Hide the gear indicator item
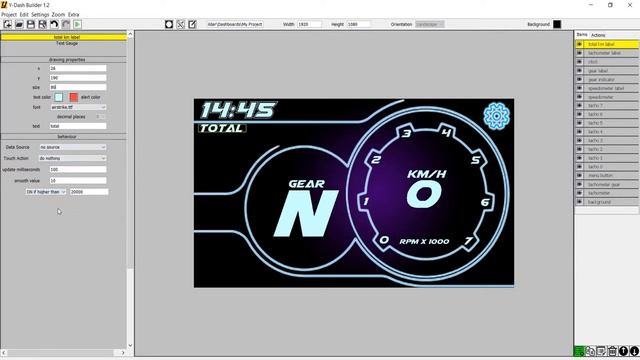The width and height of the screenshot is (640, 360). 579,79
